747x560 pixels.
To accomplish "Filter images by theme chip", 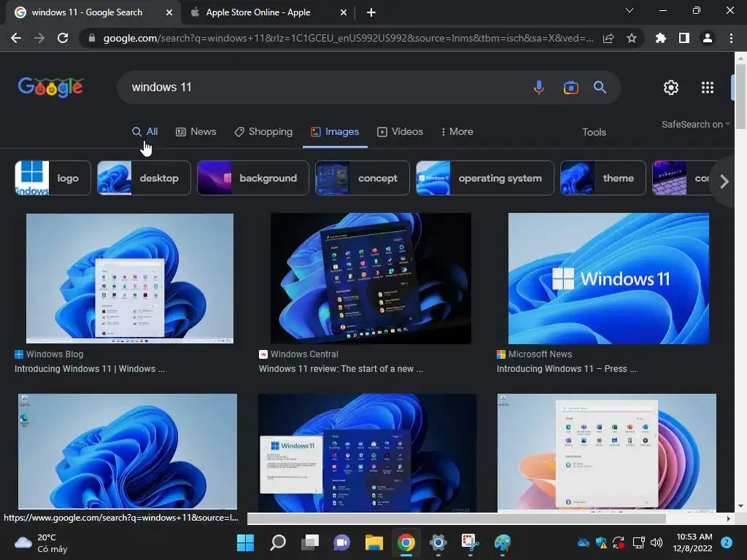I will pos(603,178).
